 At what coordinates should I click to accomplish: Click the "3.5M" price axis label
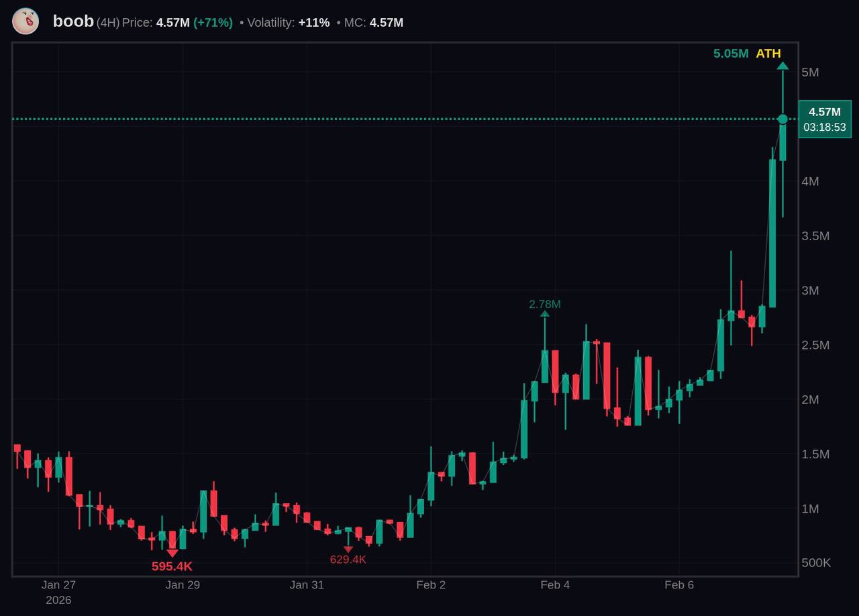pos(815,236)
